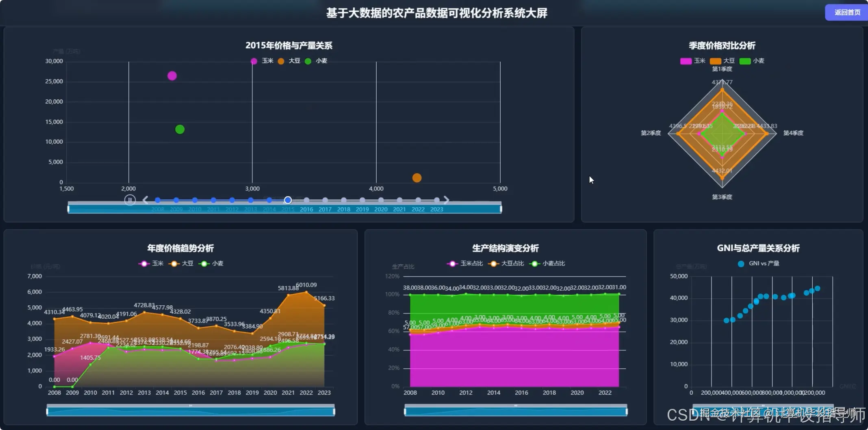Click left handle of scatter chart zoom slider
The image size is (868, 430).
click(x=68, y=209)
